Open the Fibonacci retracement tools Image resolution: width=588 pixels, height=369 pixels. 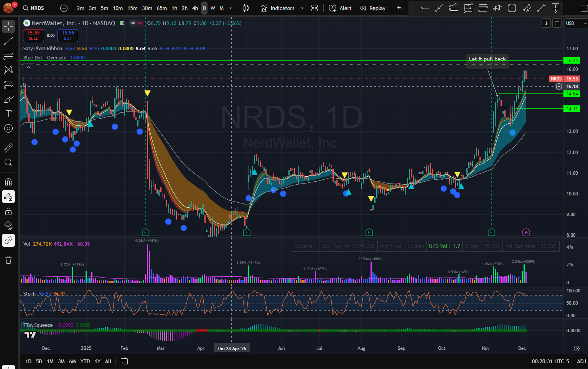pyautogui.click(x=8, y=56)
